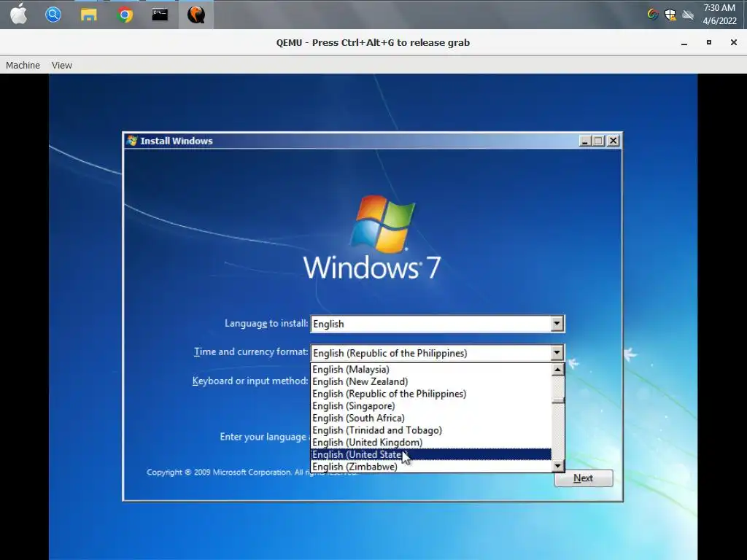Open the Machine menu

(x=23, y=65)
